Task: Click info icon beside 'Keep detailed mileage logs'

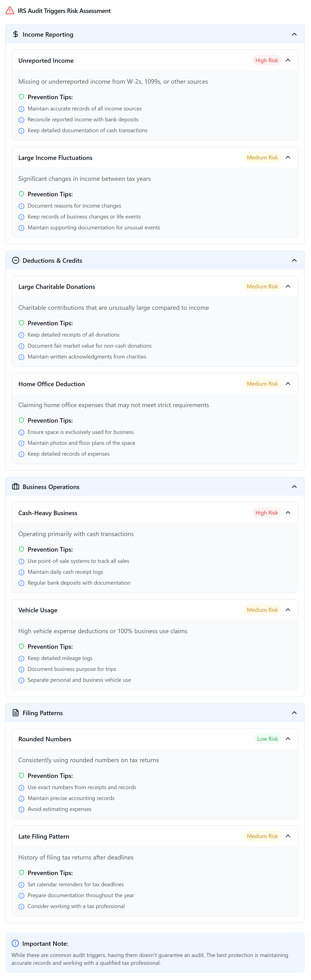Action: pos(21,658)
